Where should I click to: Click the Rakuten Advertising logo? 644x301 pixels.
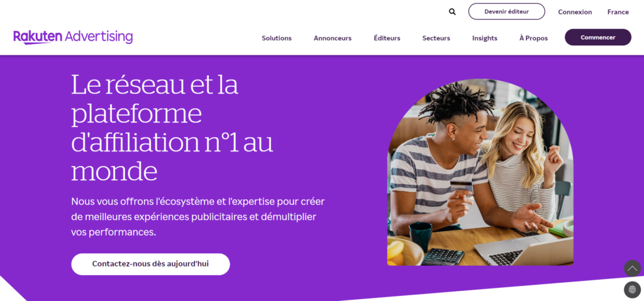coord(73,37)
